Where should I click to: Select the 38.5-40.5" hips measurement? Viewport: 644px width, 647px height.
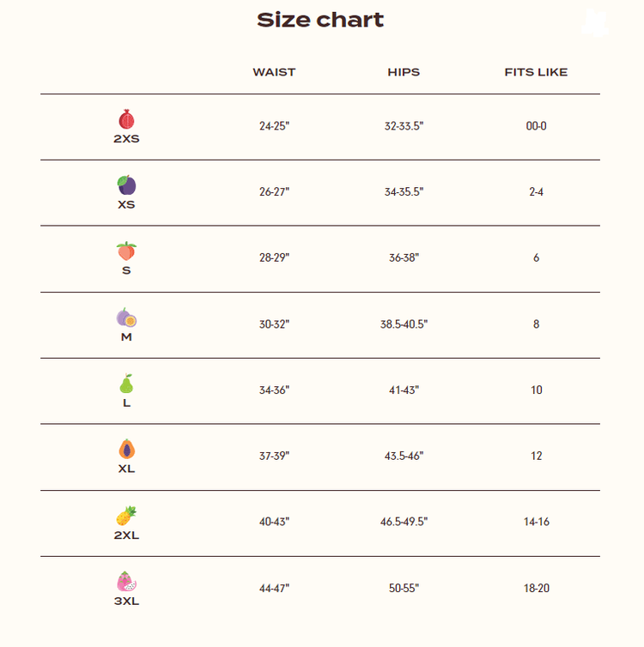[x=404, y=324]
